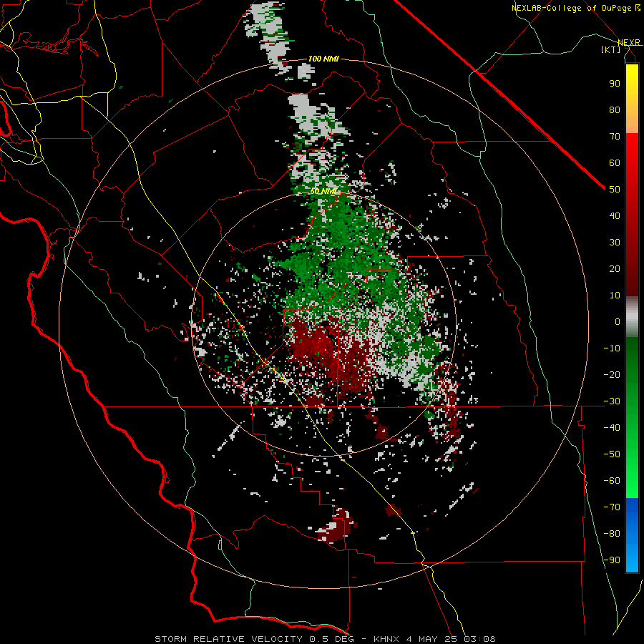Click the -70 value on the velocity scale
Image resolution: width=644 pixels, height=644 pixels.
[612, 507]
